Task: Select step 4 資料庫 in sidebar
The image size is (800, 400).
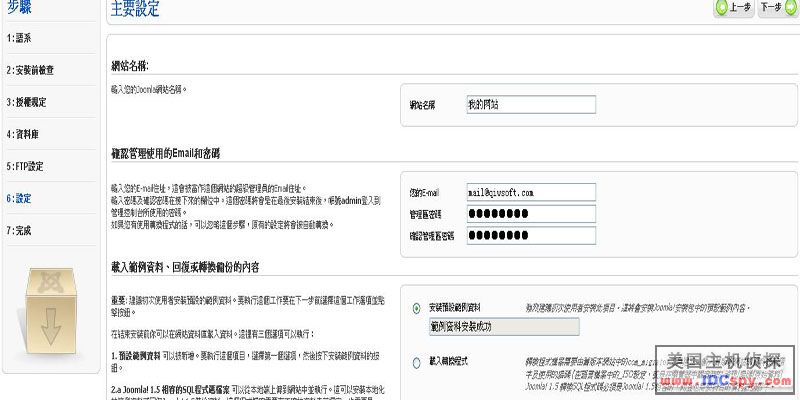Action: 22,134
